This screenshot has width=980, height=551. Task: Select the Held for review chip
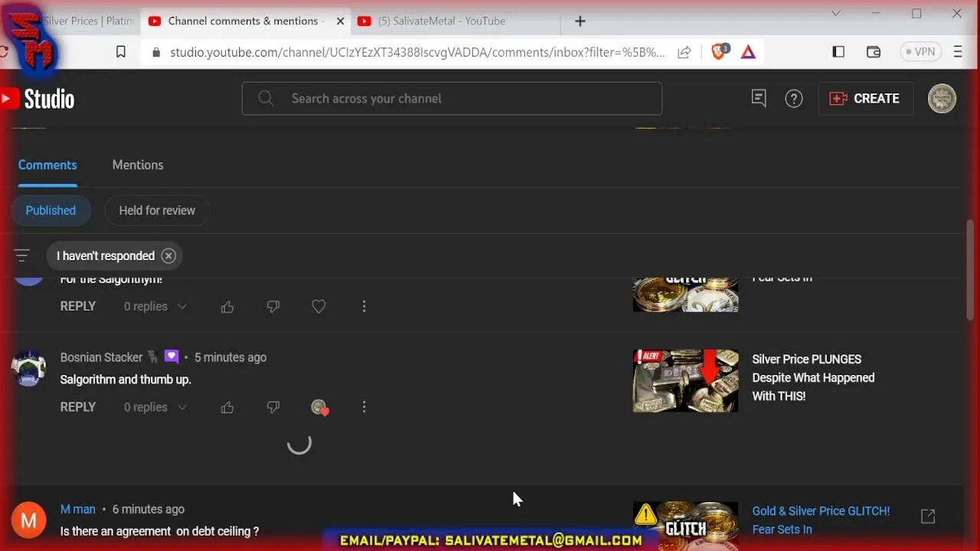point(157,210)
